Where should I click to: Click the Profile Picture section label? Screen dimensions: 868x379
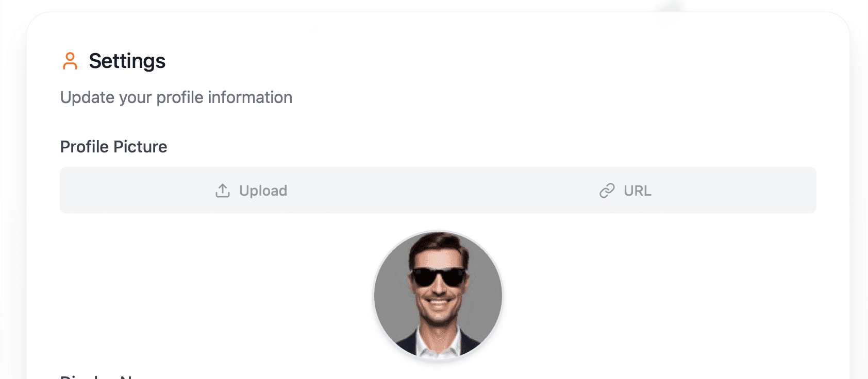pos(113,147)
